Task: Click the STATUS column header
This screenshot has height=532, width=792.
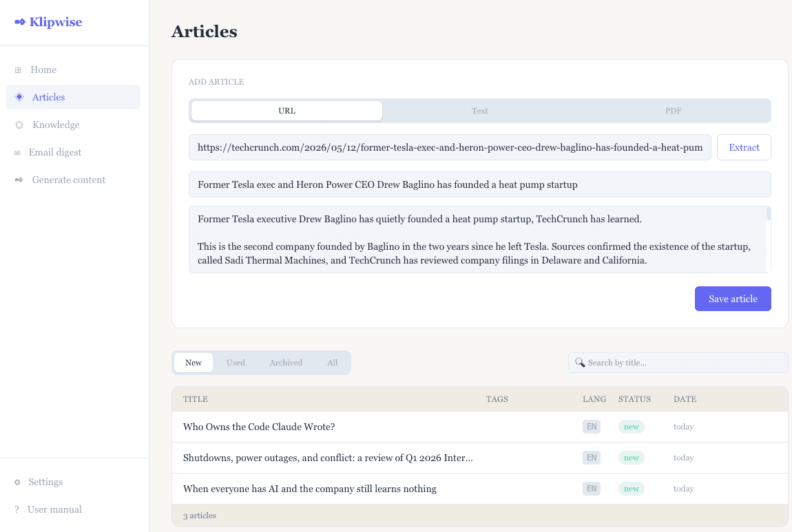Action: click(x=634, y=398)
